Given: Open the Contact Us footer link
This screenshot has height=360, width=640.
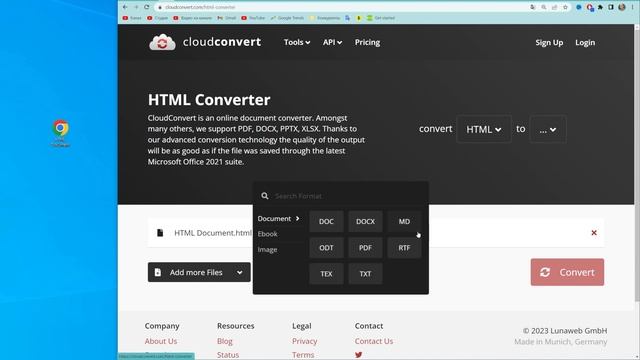Looking at the screenshot, I should pos(374,341).
